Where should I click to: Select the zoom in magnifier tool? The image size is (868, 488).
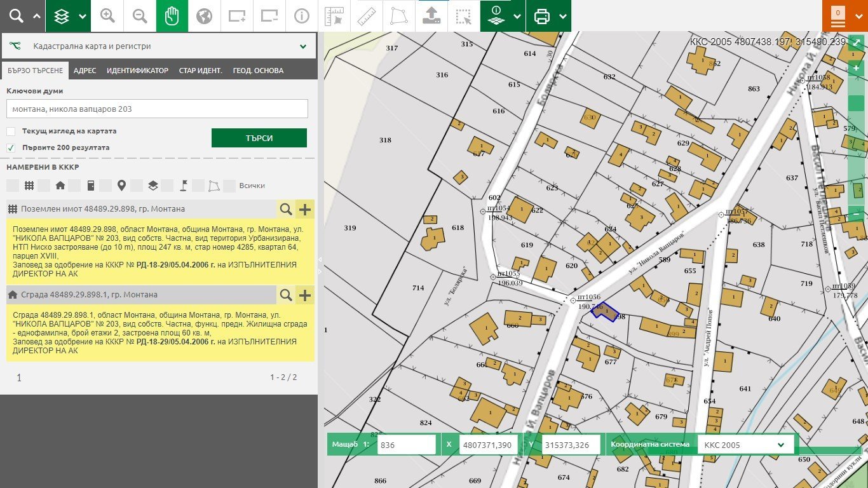107,16
